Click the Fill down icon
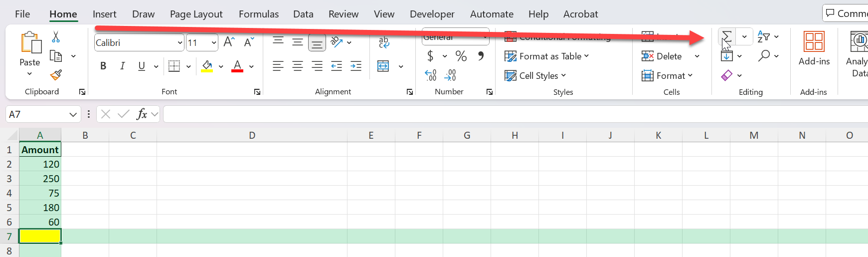This screenshot has height=257, width=868. [726, 56]
